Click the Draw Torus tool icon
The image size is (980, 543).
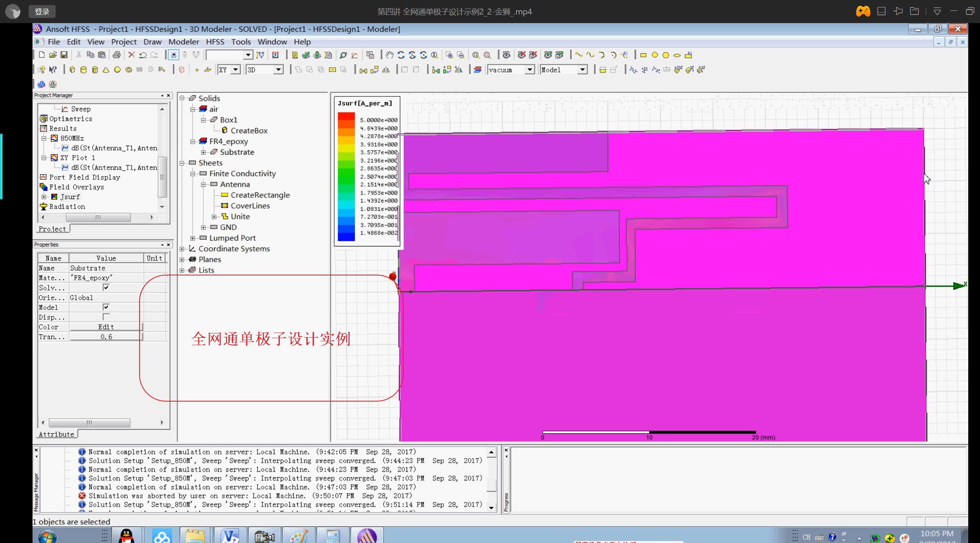click(x=129, y=70)
